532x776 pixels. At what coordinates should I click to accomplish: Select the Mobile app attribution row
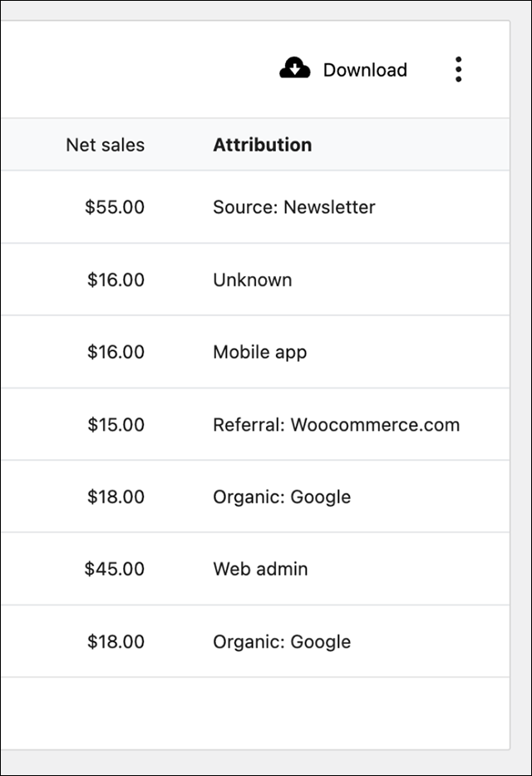pos(259,351)
